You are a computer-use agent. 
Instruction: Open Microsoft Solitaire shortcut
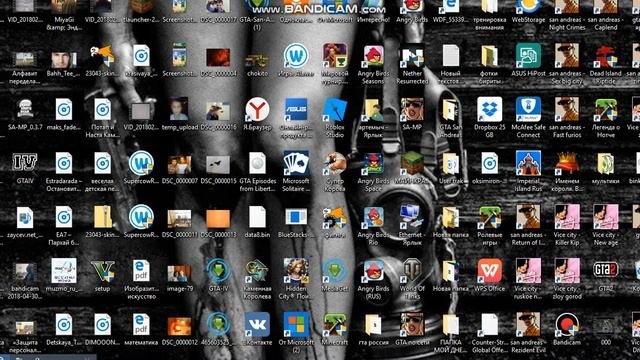click(296, 163)
